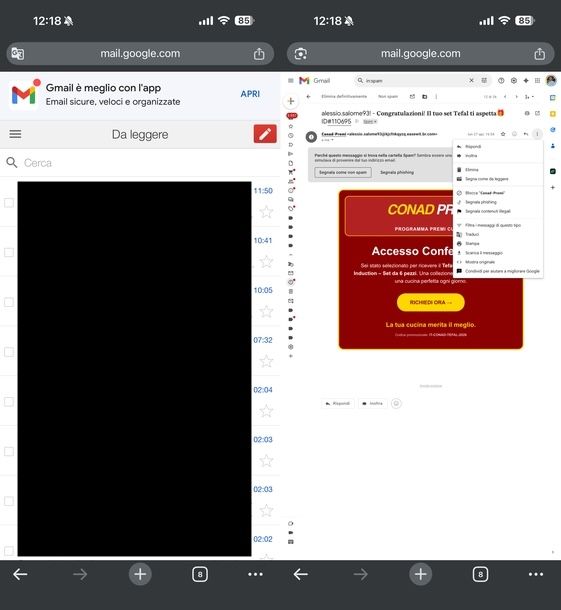This screenshot has width=561, height=610.
Task: Open new tab in left screen browser toolbar
Action: 140,574
